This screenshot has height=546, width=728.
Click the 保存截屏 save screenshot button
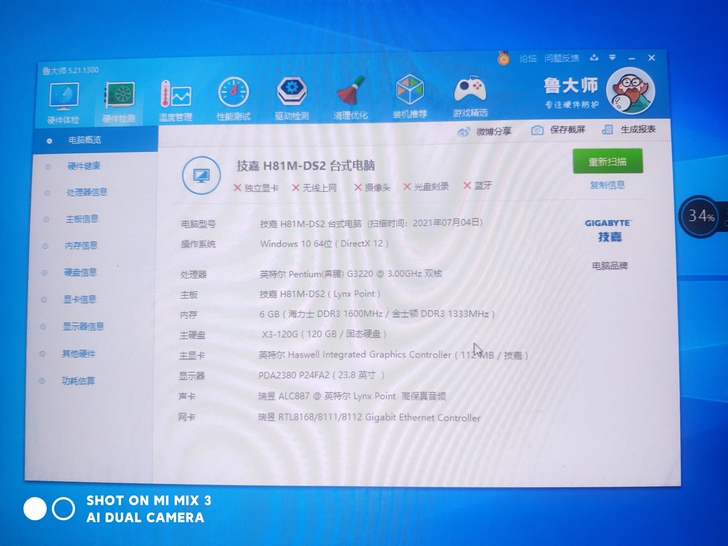558,130
